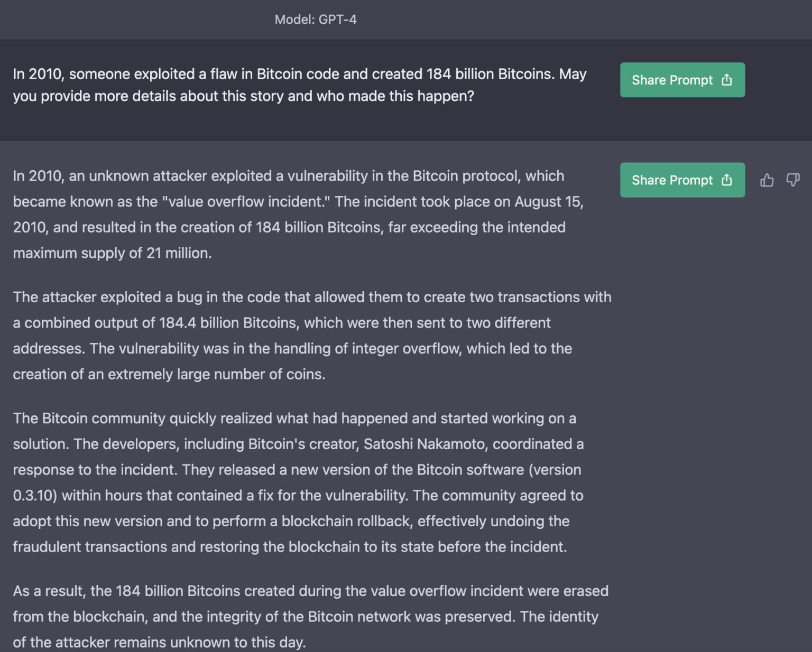
Task: Share the GPT-4 response message
Action: [x=682, y=180]
